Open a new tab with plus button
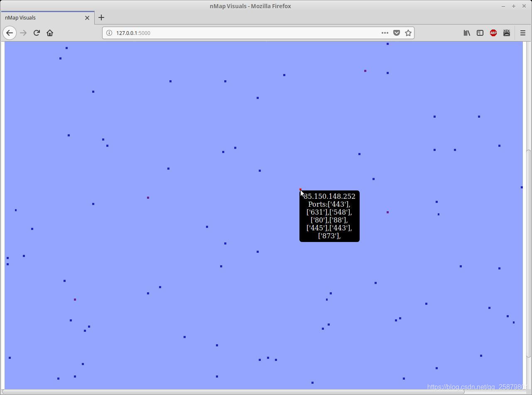532x395 pixels. 101,17
